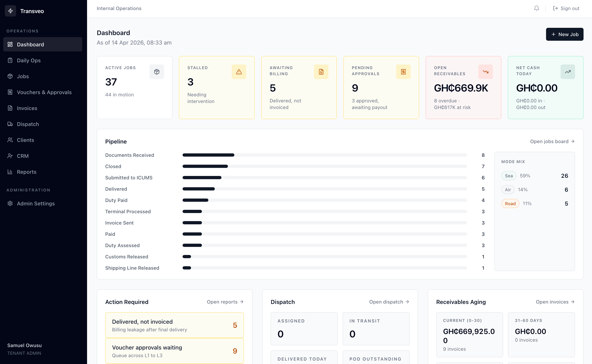Viewport: 592px width, 364px height.
Task: Follow the Open dispatch link
Action: click(x=389, y=302)
